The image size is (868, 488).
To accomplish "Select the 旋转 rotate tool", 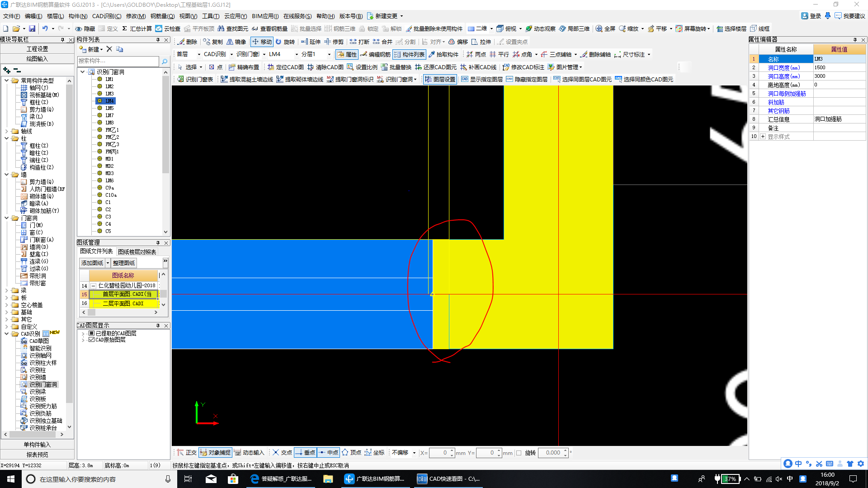I will pyautogui.click(x=285, y=42).
